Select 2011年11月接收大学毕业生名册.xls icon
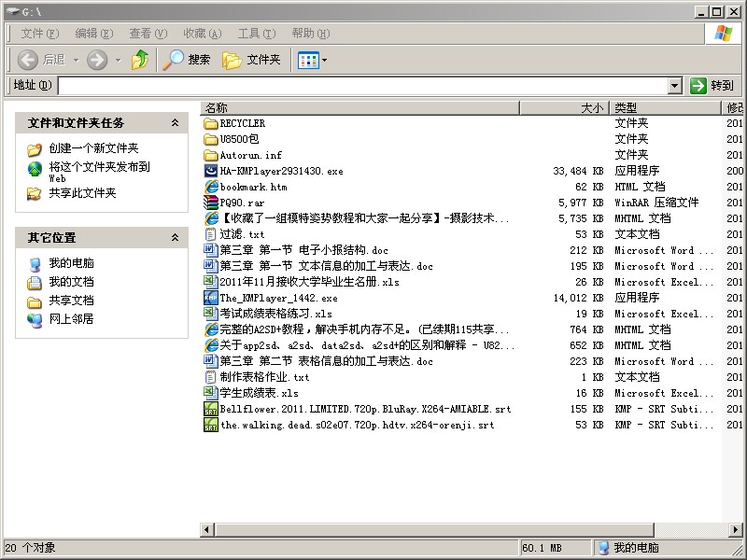Screen dimensions: 747x560 211,282
